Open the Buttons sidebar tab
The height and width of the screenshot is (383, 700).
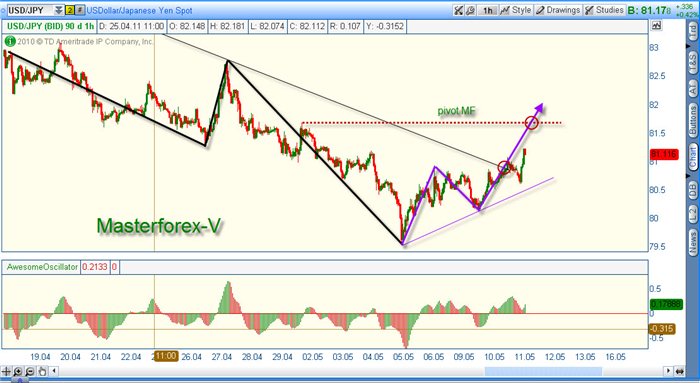click(692, 121)
